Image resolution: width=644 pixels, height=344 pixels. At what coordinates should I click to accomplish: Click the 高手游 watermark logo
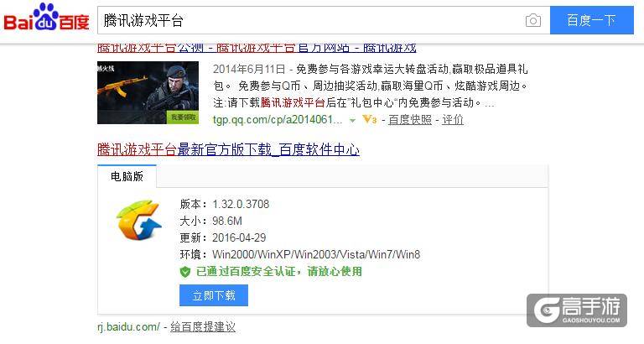click(577, 310)
